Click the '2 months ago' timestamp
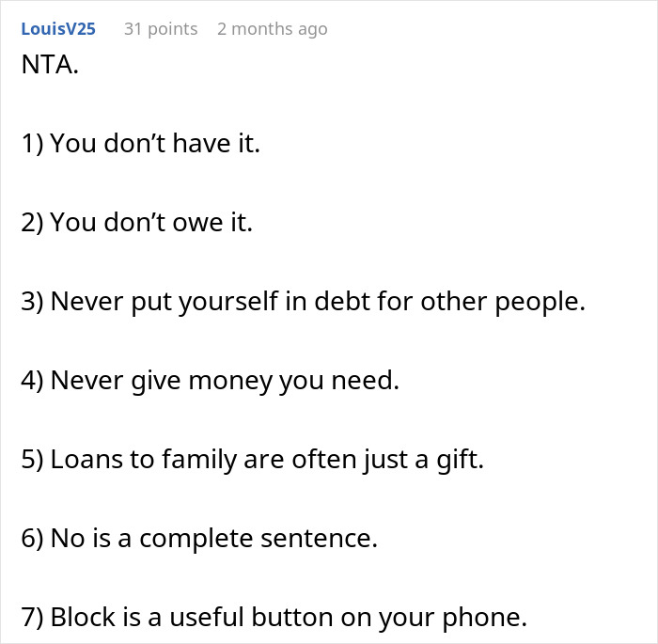 (272, 29)
